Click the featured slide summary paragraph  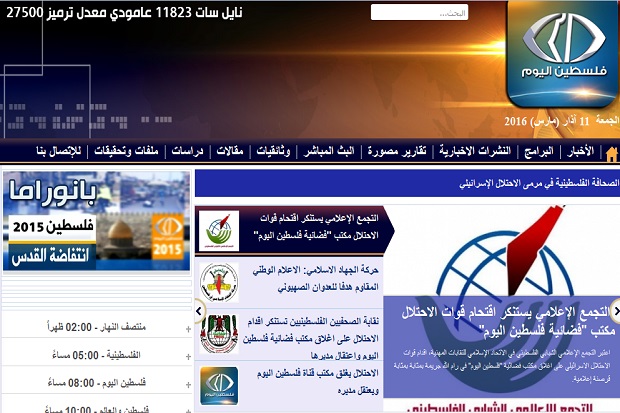[502, 366]
